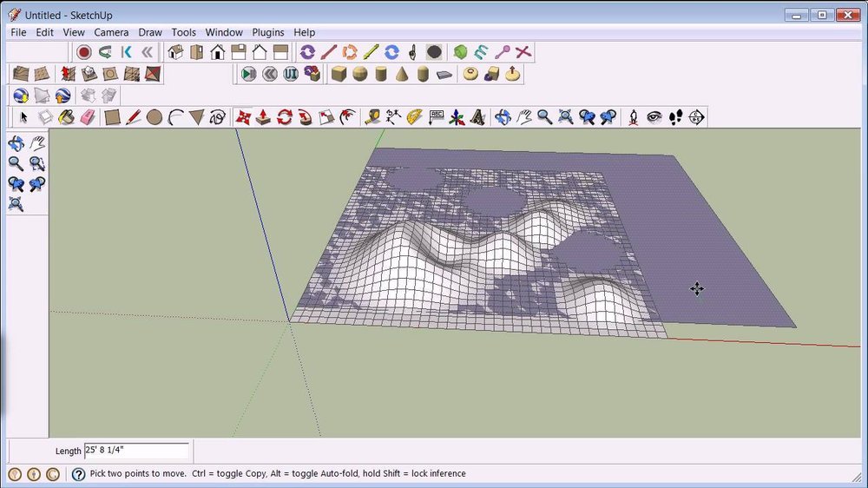Click the Walk footprints tool
Image resolution: width=868 pixels, height=488 pixels.
tap(675, 117)
